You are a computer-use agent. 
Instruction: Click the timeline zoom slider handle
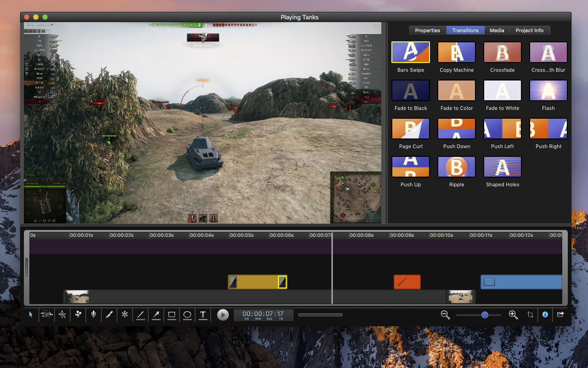tap(485, 315)
